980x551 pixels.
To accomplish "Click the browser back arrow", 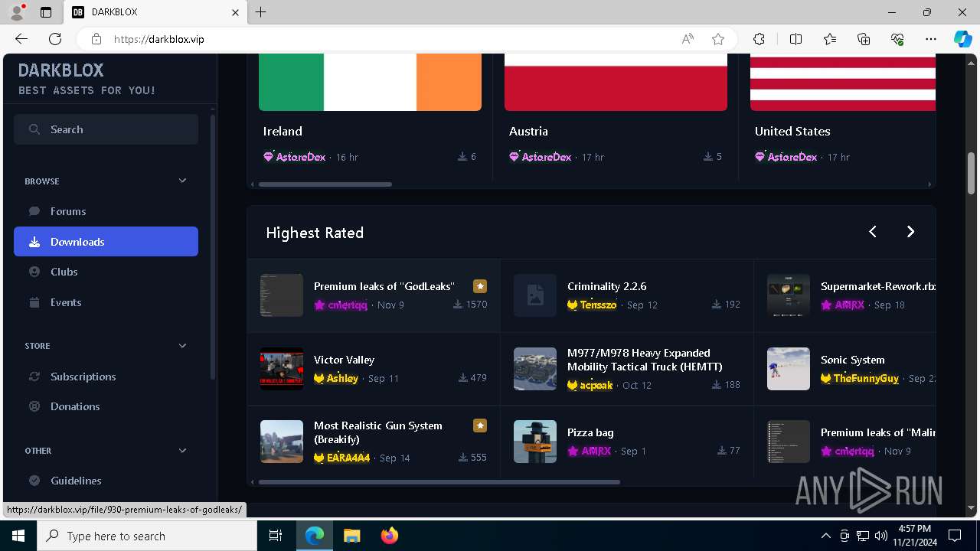I will [21, 39].
